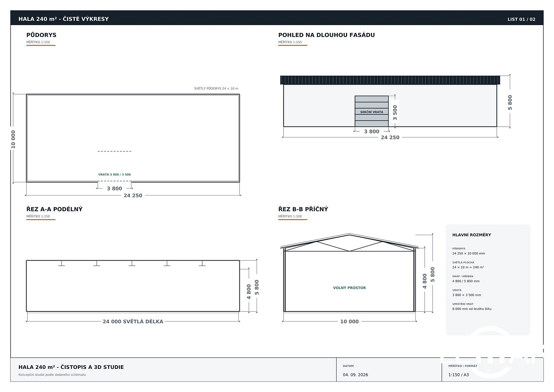Select "SVĚTLÝ PŮDORYS 24 × 10 m" note
Viewport: 554px width, 392px height.
click(x=216, y=89)
